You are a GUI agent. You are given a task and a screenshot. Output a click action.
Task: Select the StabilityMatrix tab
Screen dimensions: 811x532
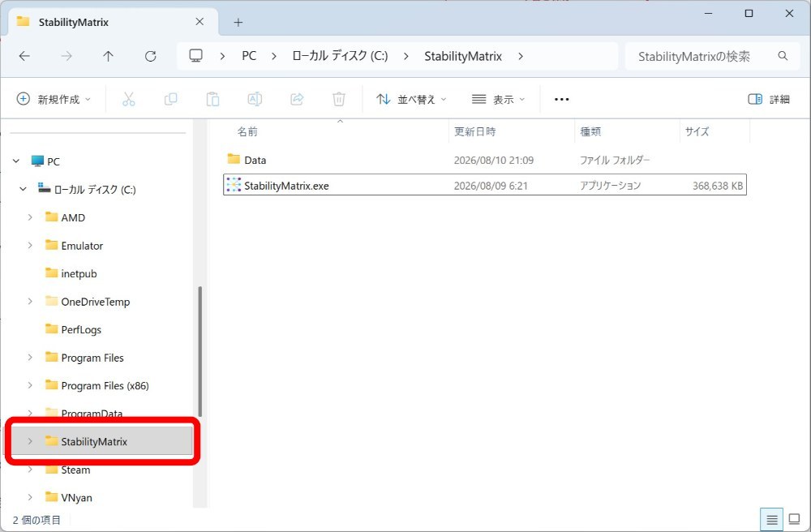click(x=111, y=22)
